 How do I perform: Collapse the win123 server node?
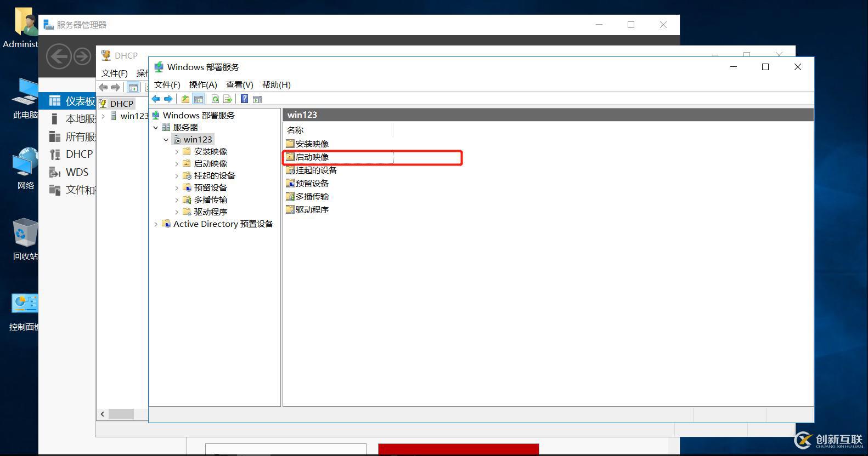pyautogui.click(x=166, y=140)
